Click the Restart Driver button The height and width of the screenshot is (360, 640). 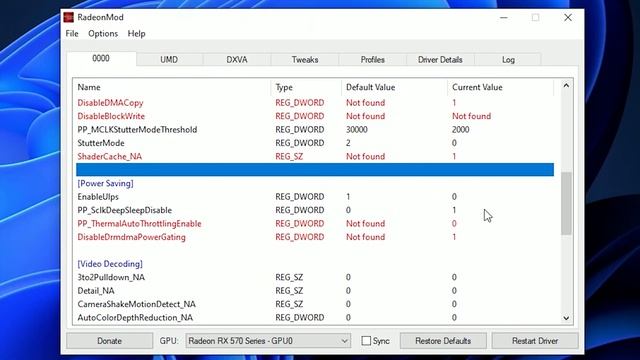pyautogui.click(x=535, y=341)
